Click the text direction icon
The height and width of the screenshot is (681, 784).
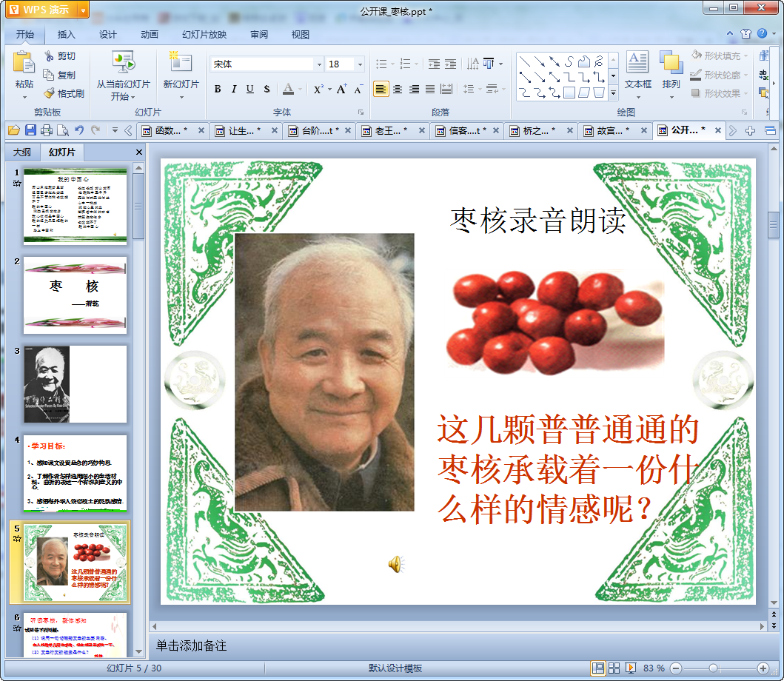472,64
